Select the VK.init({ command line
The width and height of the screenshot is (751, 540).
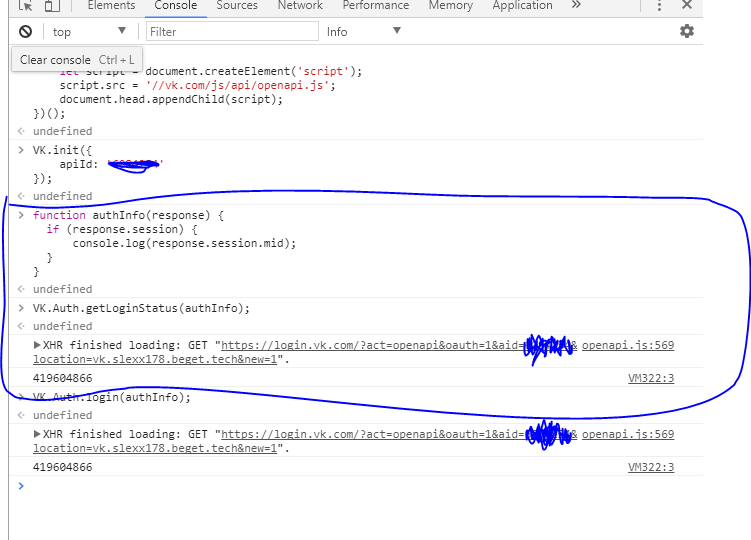pos(62,150)
